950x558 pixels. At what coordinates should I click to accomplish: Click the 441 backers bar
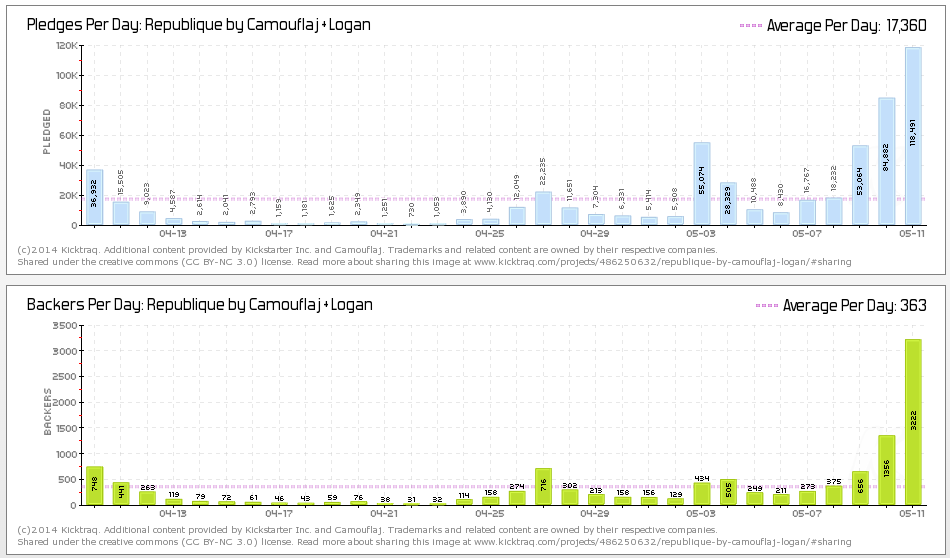point(121,494)
